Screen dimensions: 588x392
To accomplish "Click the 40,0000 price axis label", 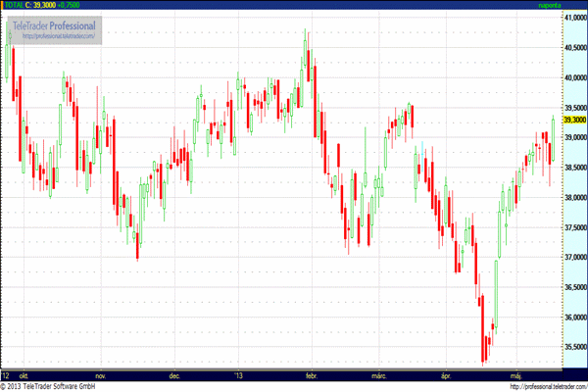I will pos(573,77).
